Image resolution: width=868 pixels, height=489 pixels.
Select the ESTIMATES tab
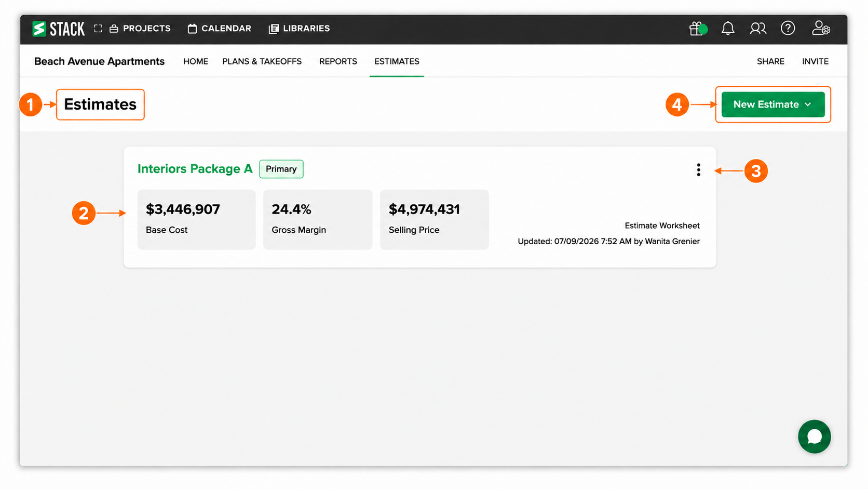(x=397, y=61)
